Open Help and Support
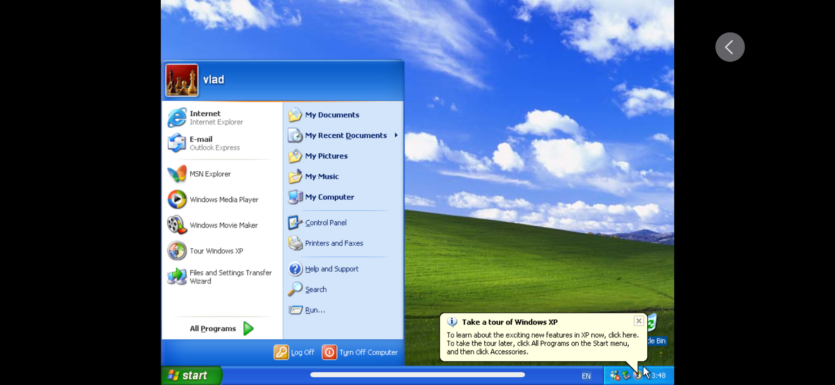 pyautogui.click(x=343, y=269)
